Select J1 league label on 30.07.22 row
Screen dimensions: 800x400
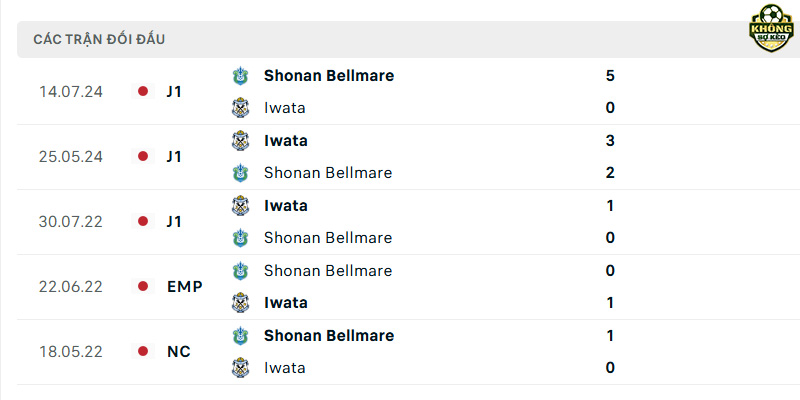pyautogui.click(x=174, y=221)
